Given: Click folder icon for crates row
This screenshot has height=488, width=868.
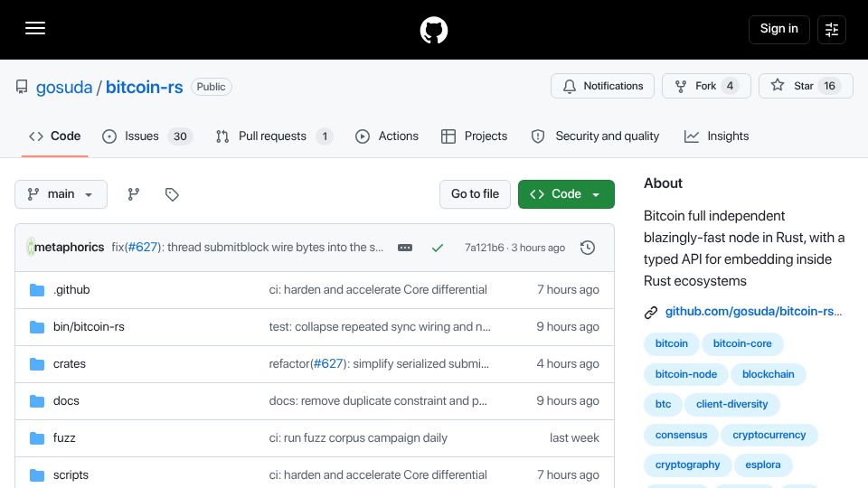Looking at the screenshot, I should click(x=37, y=364).
